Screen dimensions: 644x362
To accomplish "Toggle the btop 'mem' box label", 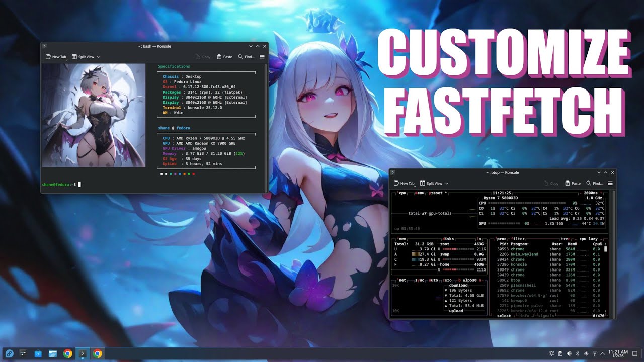I will coord(402,239).
